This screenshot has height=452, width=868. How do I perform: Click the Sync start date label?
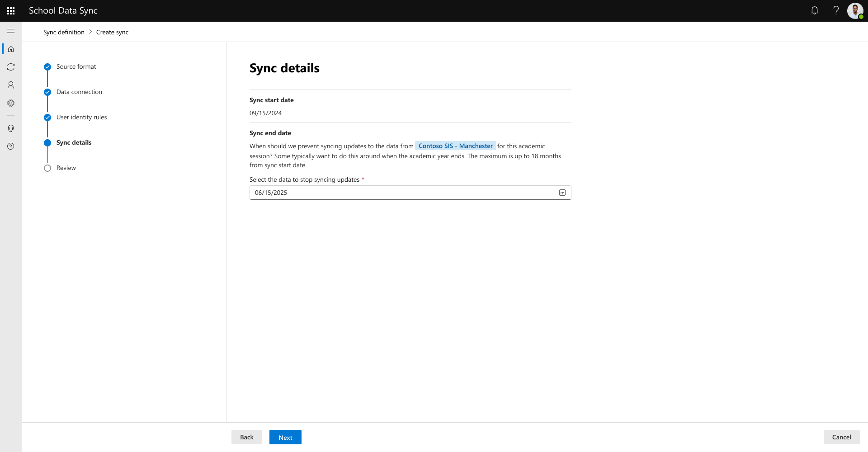coord(272,100)
